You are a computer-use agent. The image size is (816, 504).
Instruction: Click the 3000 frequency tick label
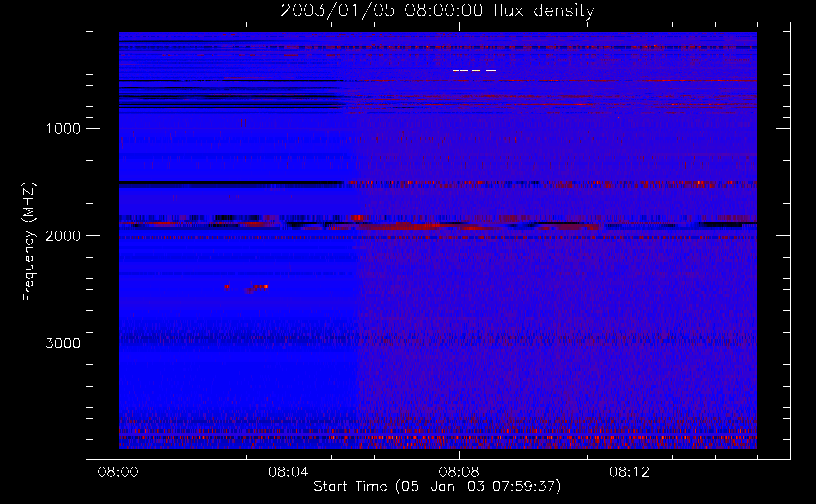click(63, 343)
